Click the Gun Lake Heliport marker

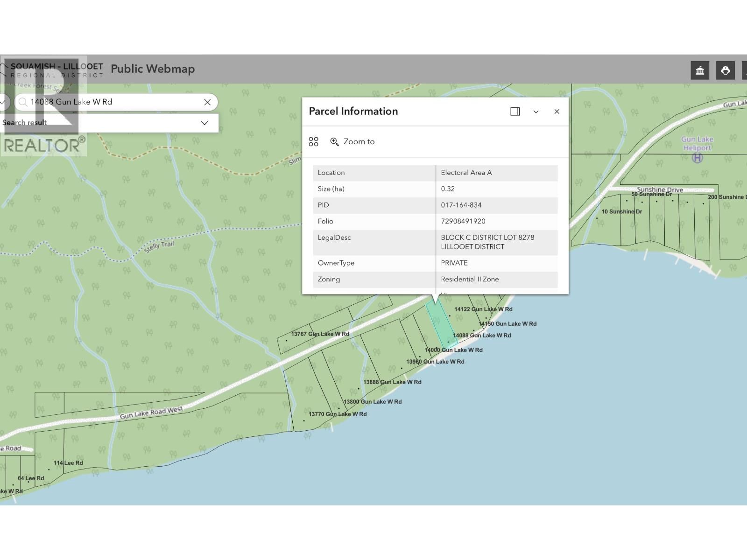click(697, 158)
